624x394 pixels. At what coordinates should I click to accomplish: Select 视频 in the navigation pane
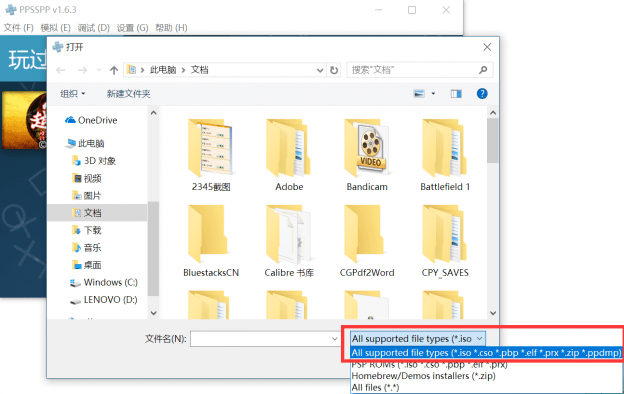pos(87,178)
